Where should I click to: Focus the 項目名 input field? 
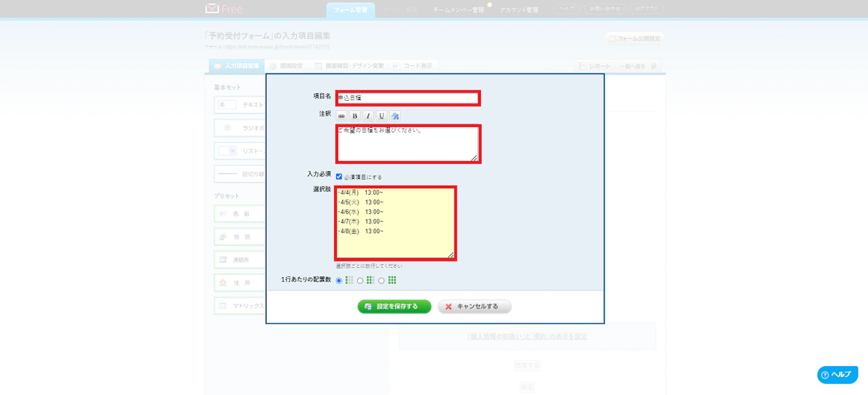[408, 98]
